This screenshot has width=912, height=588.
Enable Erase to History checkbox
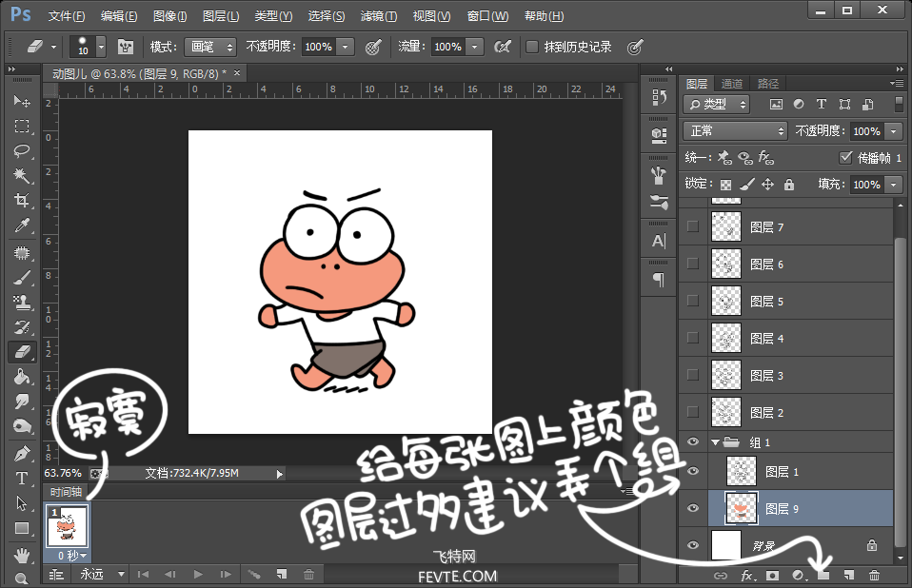(531, 47)
